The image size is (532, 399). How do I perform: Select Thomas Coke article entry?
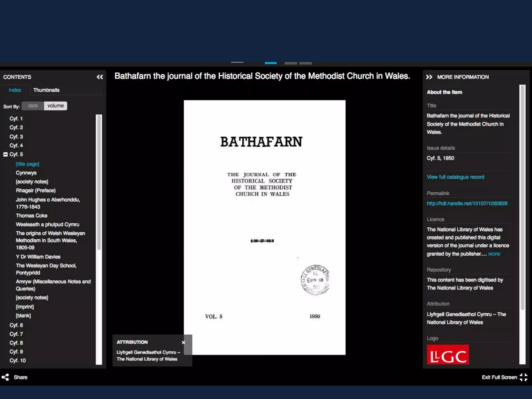(x=31, y=216)
